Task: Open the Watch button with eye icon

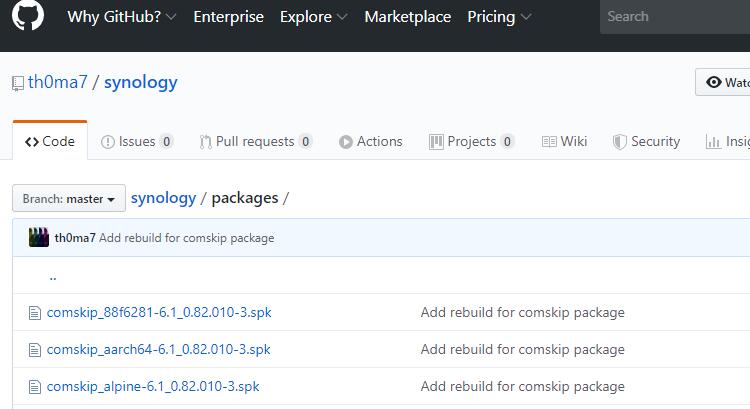Action: (725, 82)
